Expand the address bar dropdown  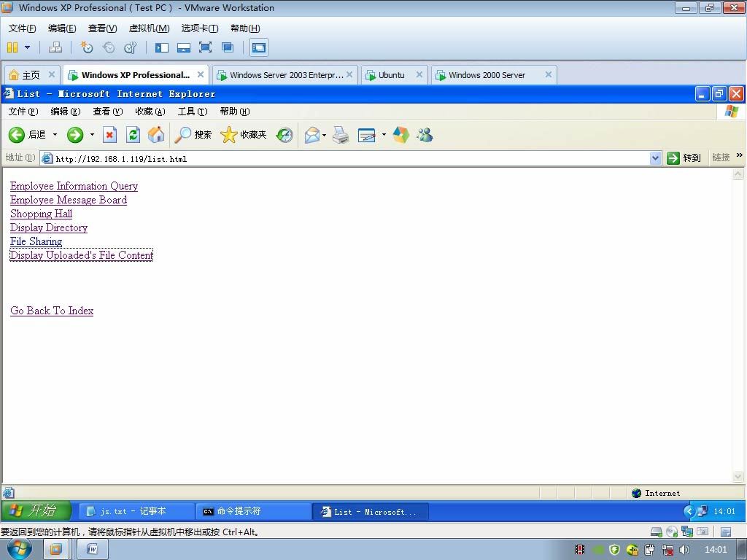pyautogui.click(x=656, y=158)
